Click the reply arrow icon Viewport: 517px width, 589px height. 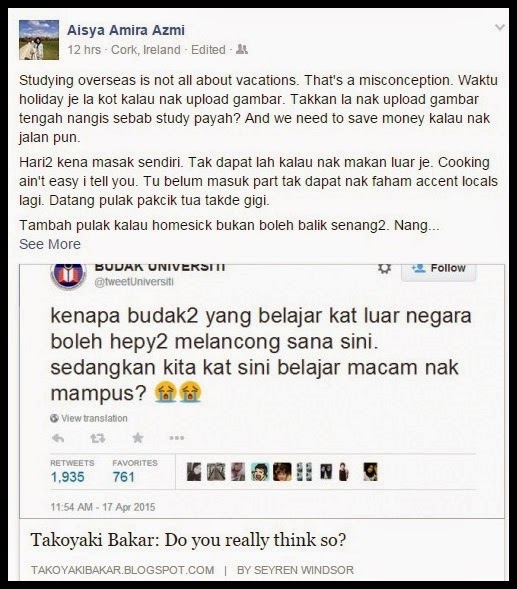pos(58,438)
